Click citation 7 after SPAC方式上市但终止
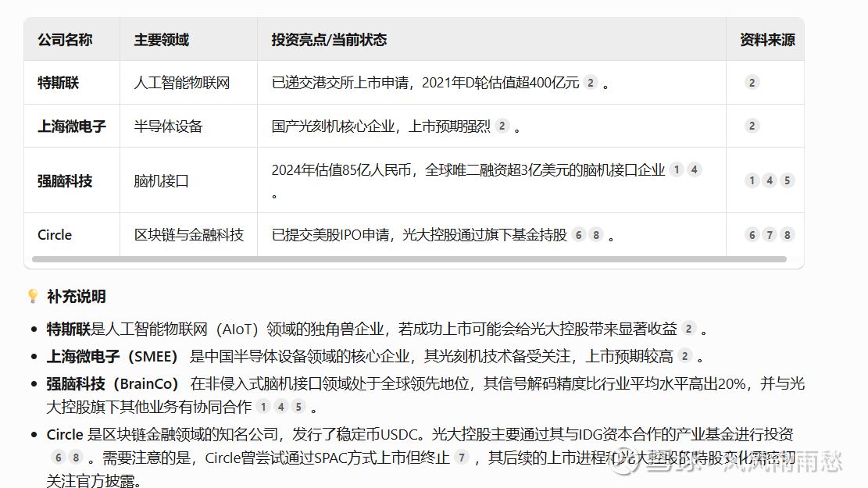868x488 pixels. [462, 457]
